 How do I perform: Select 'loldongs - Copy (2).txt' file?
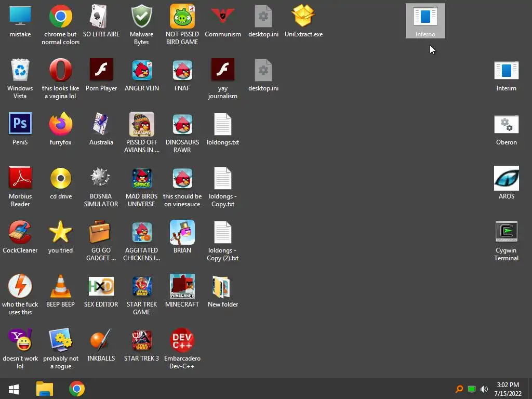222,232
